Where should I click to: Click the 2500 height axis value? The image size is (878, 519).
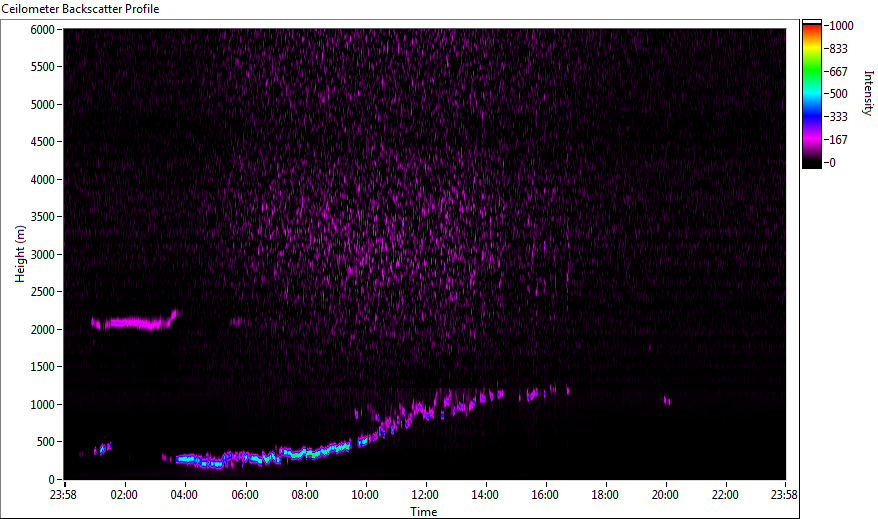pyautogui.click(x=43, y=292)
